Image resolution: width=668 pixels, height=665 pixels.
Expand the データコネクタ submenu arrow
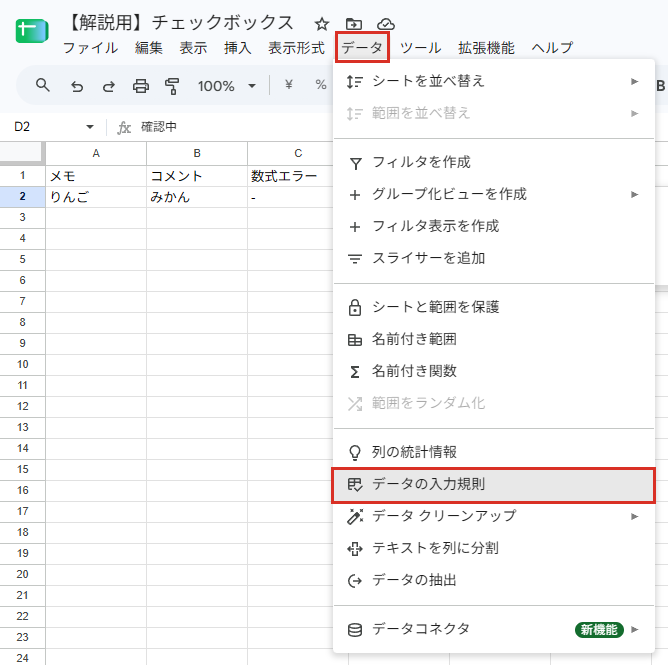(x=635, y=629)
